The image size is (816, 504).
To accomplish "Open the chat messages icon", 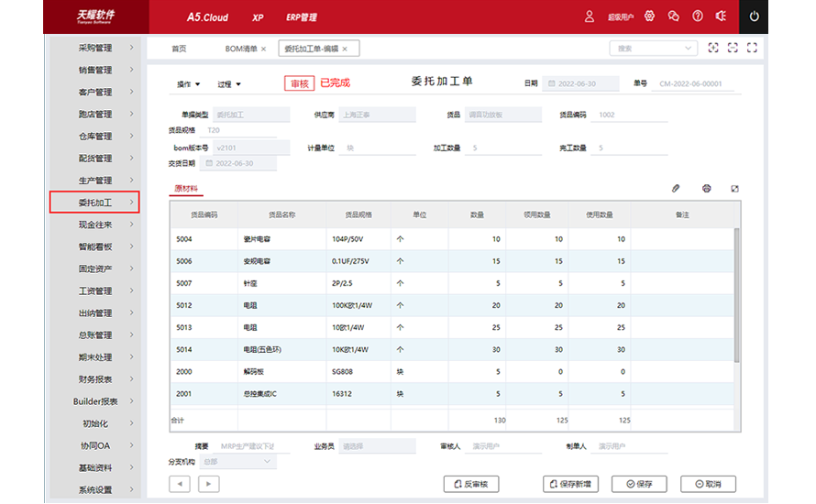I will click(673, 16).
